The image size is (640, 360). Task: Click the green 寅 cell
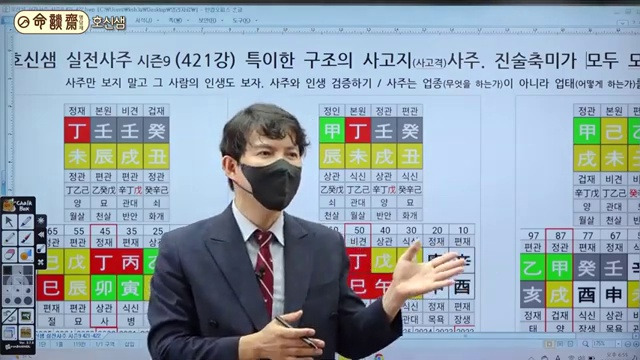(x=131, y=288)
